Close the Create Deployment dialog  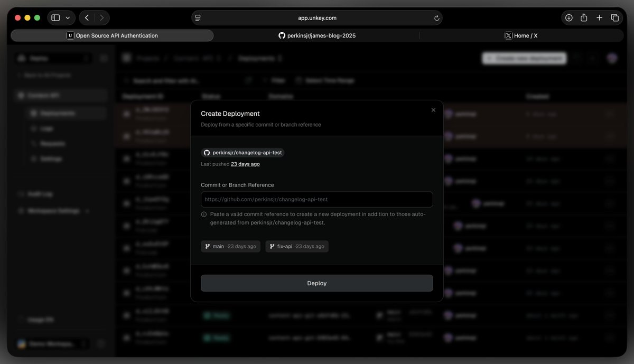(433, 110)
